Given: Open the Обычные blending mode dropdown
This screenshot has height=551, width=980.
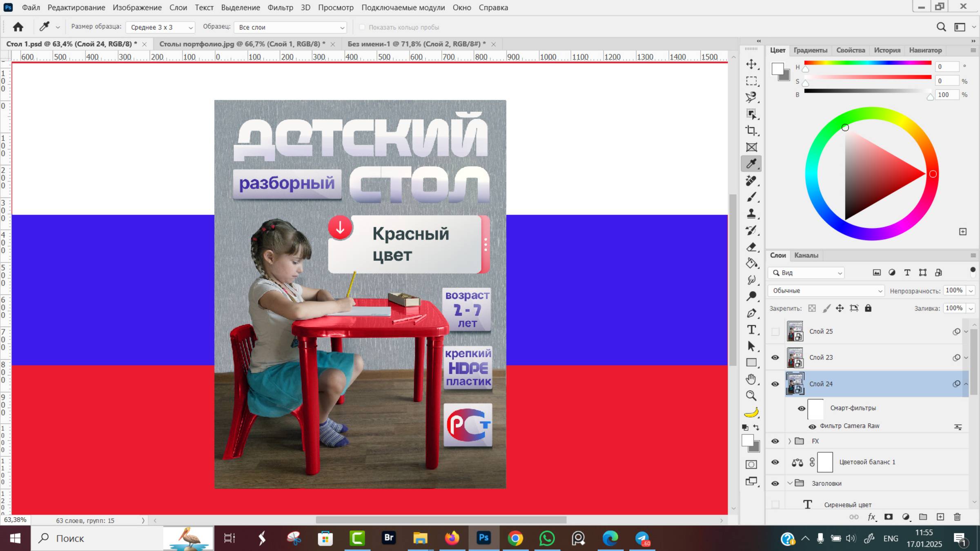Looking at the screenshot, I should point(826,291).
